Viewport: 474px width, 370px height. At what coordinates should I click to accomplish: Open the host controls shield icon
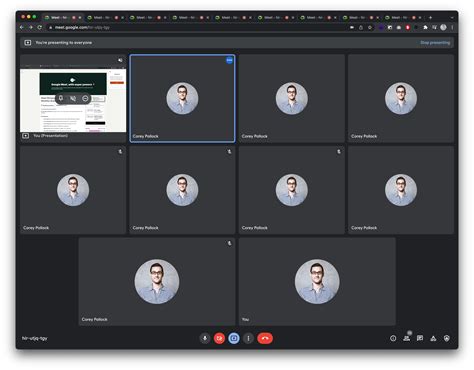click(x=447, y=338)
